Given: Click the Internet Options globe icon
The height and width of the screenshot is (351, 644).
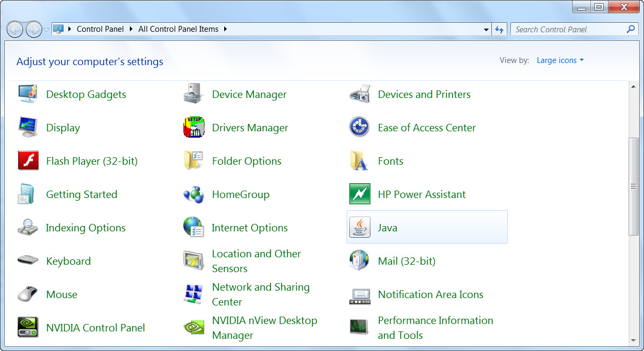Looking at the screenshot, I should pos(194,228).
